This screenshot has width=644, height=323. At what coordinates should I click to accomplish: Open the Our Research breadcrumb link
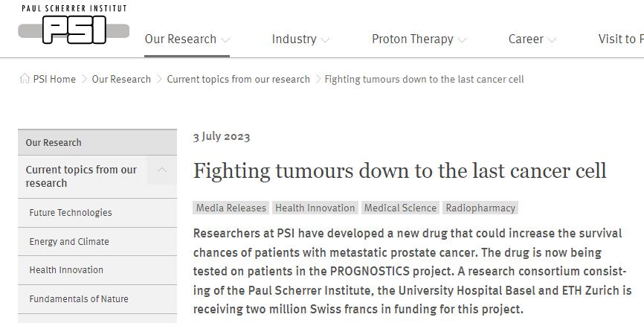121,79
